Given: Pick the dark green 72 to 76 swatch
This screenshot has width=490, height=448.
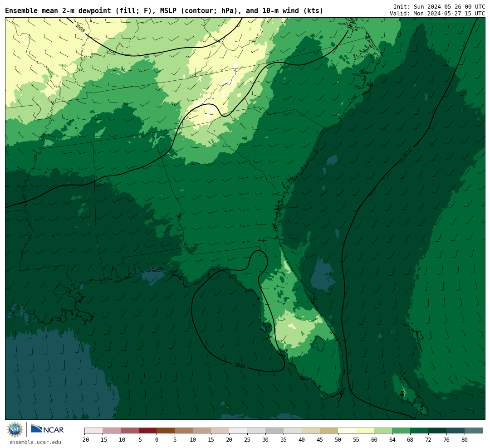Looking at the screenshot, I should click(437, 431).
